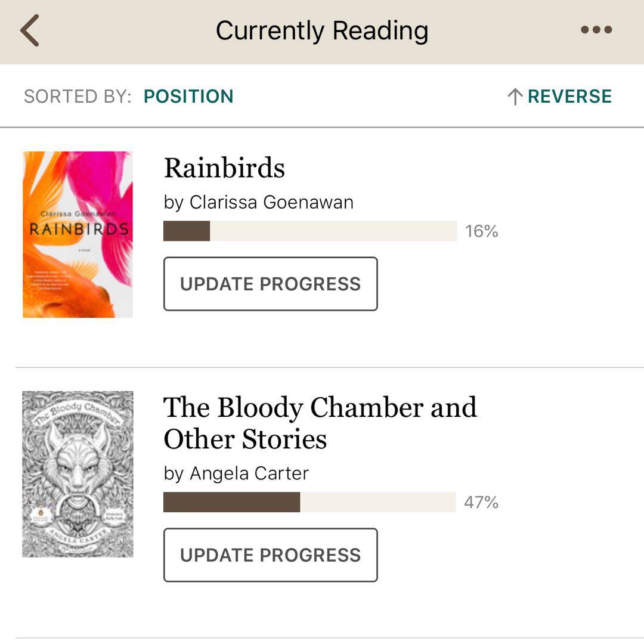Click the up arrow beside REVERSE
Image resolution: width=644 pixels, height=644 pixels.
(x=515, y=97)
